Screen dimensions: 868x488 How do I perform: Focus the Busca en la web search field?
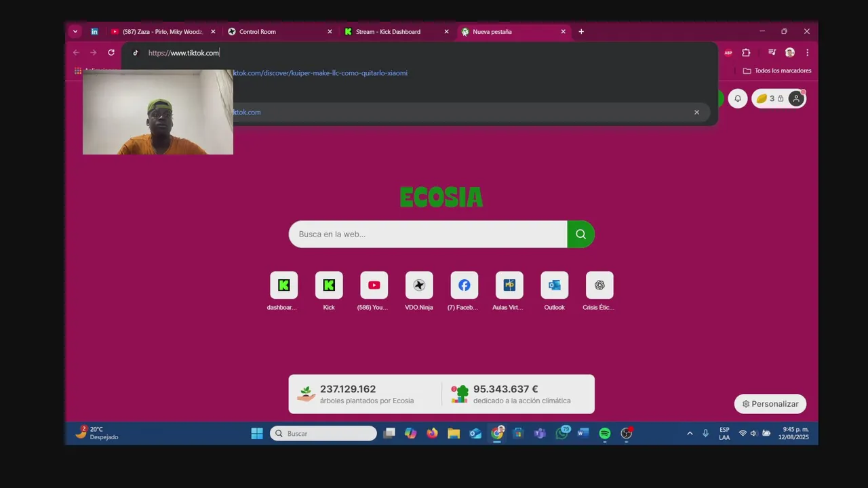pyautogui.click(x=428, y=234)
